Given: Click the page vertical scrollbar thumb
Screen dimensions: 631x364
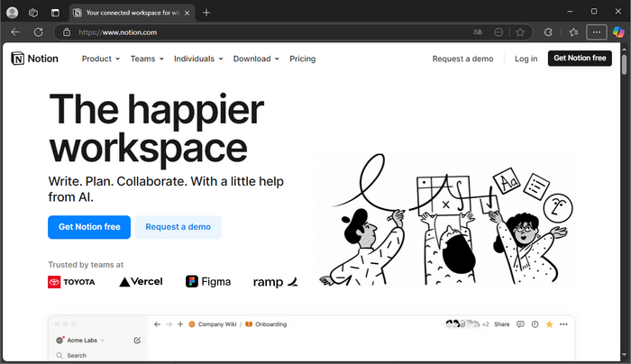Looking at the screenshot, I should (x=625, y=65).
